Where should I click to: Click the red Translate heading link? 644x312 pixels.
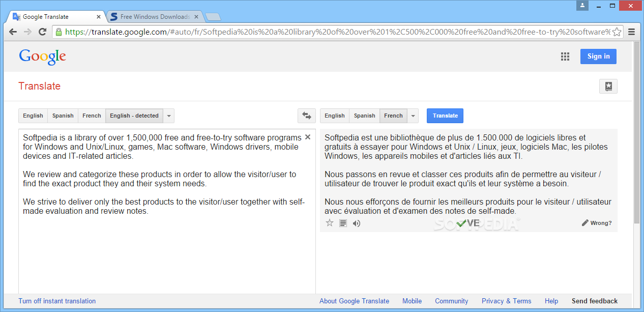(40, 86)
